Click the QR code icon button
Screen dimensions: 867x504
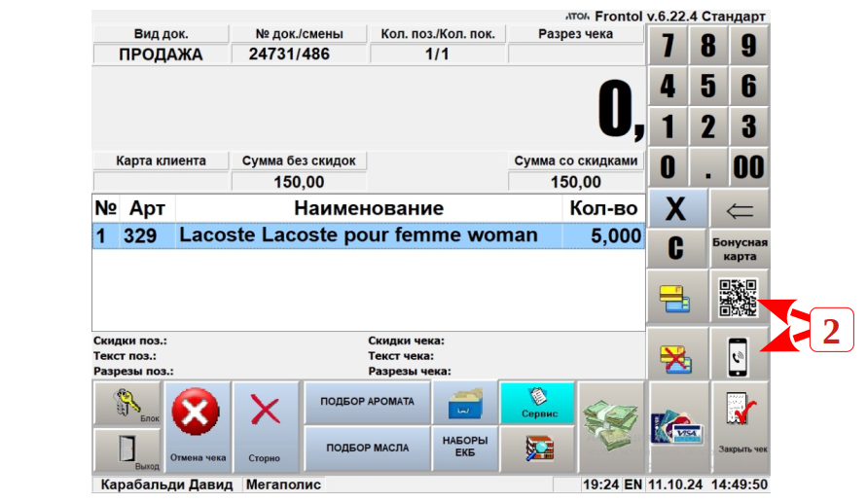tap(739, 297)
